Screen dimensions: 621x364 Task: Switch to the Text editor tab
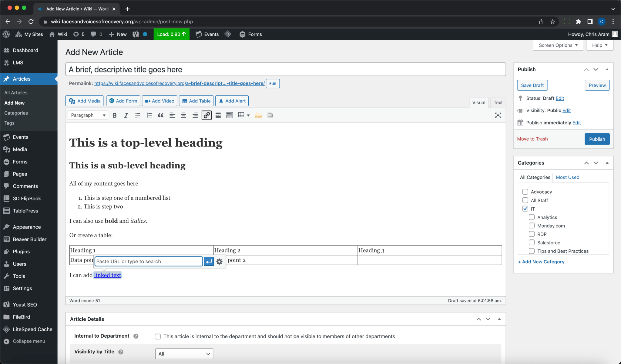[x=498, y=102]
